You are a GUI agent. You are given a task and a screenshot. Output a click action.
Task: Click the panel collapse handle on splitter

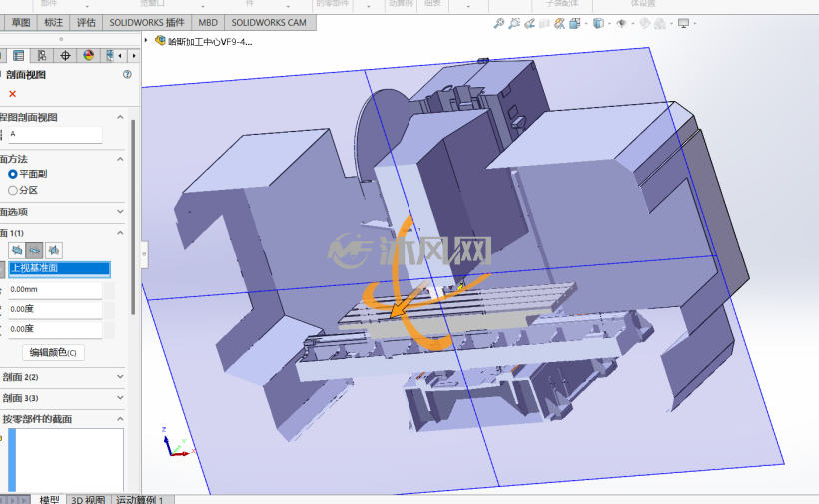144,254
